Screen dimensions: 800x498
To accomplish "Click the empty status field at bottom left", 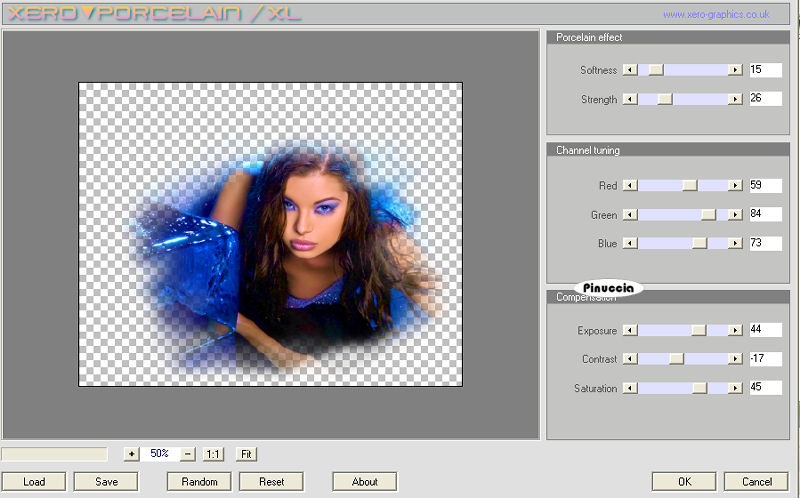I will pos(55,454).
